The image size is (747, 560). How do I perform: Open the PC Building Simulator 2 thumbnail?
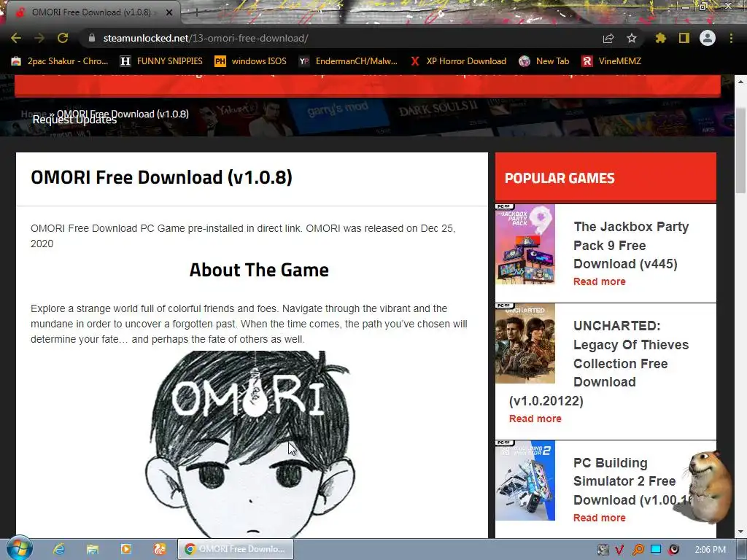pyautogui.click(x=525, y=481)
